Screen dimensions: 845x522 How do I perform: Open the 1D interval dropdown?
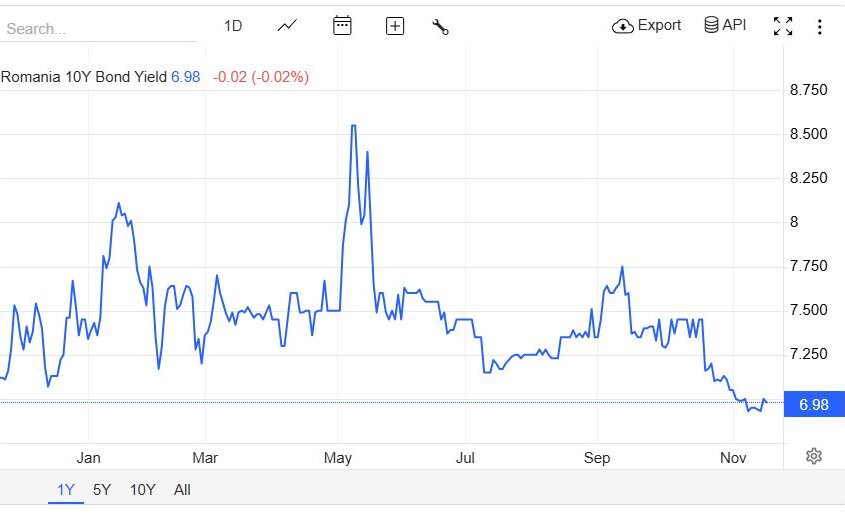point(233,26)
